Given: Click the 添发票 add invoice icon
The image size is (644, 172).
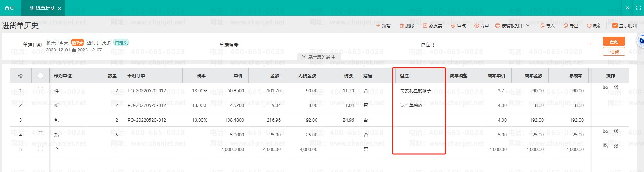Looking at the screenshot, I should tap(425, 26).
